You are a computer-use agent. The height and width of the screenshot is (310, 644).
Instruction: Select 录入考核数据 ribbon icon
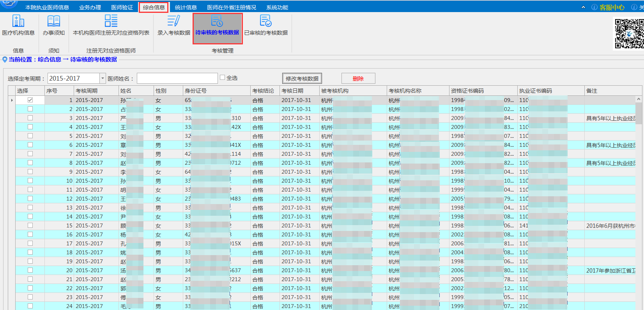coord(173,21)
